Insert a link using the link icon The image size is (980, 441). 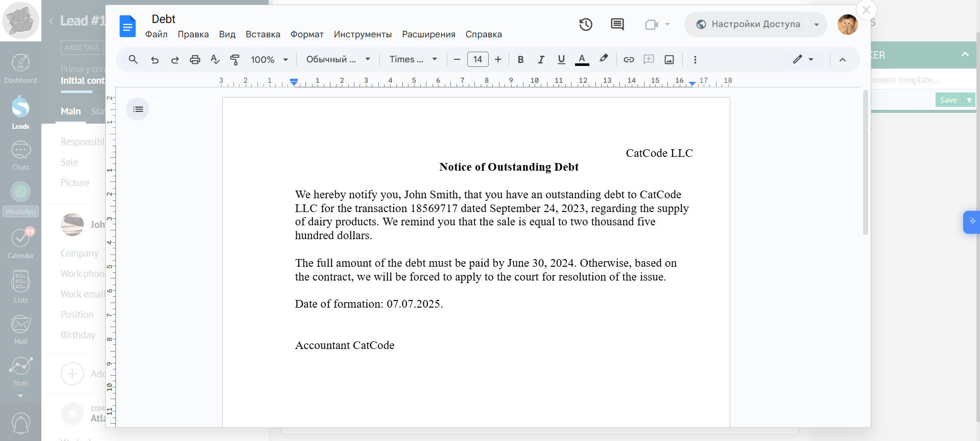629,60
